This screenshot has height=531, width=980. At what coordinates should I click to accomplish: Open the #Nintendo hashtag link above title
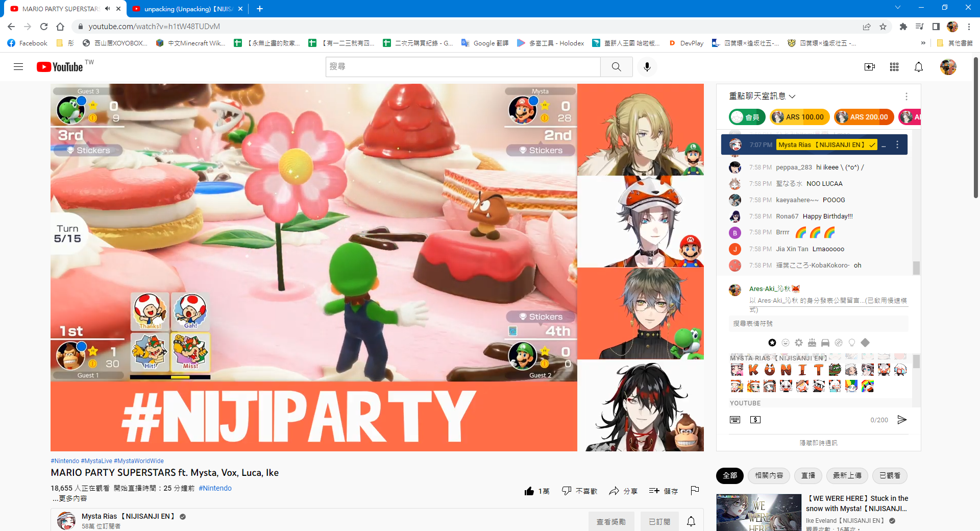click(65, 461)
